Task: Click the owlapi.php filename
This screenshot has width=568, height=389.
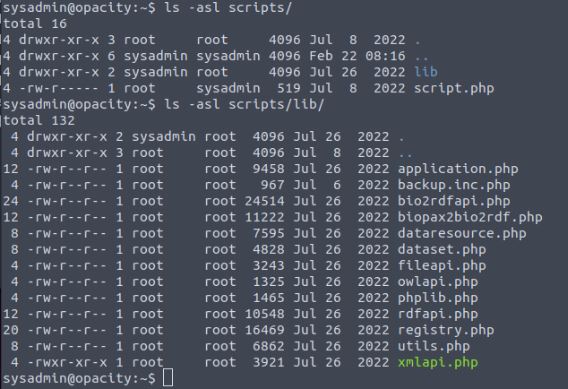Action: [x=438, y=282]
